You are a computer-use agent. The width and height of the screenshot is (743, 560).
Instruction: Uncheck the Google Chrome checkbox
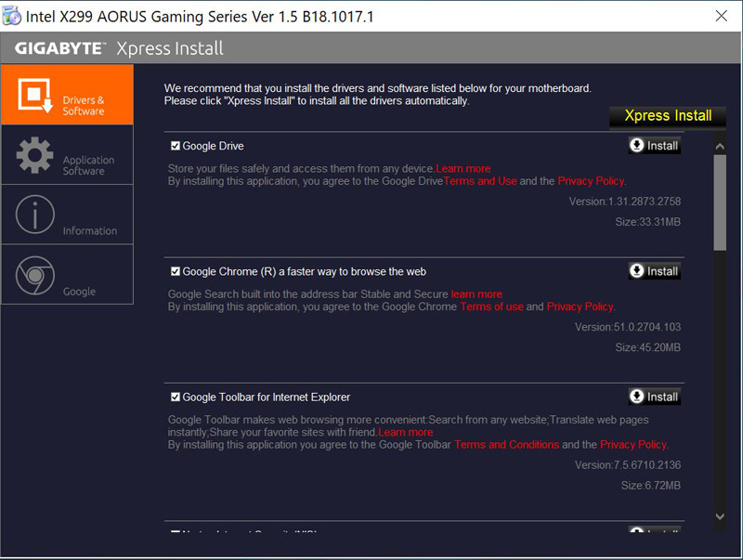176,271
